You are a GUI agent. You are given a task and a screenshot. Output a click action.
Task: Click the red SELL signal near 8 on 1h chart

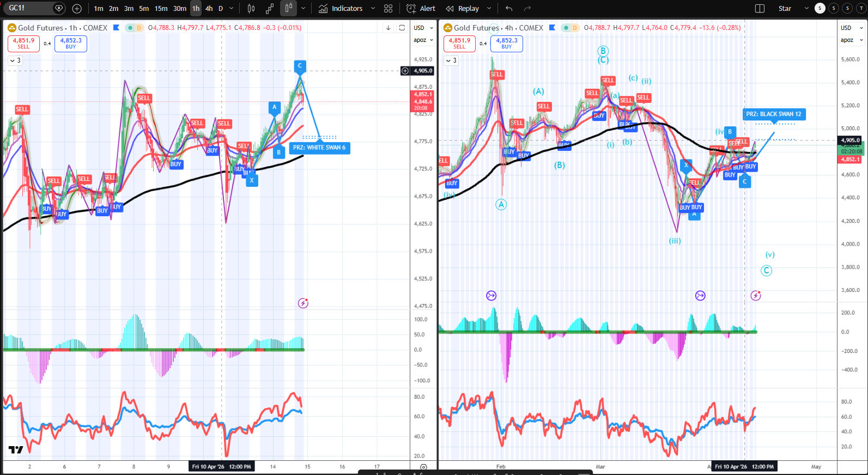pos(144,98)
